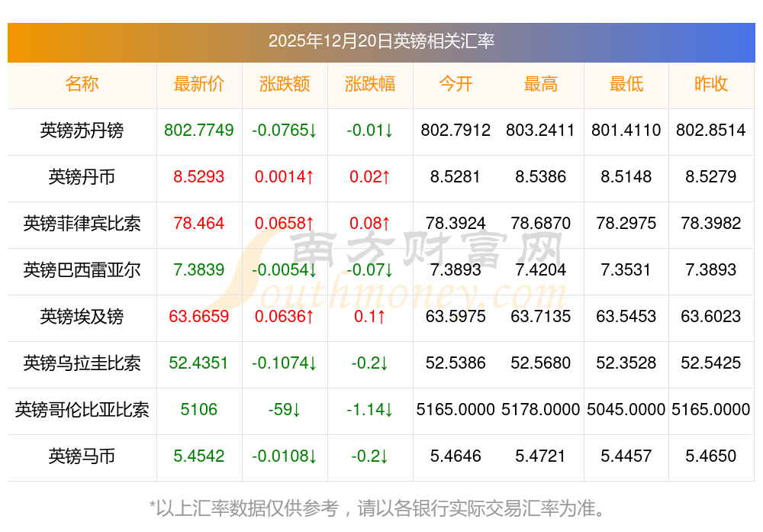Click the 昨收 column header
Image resolution: width=763 pixels, height=532 pixels.
click(x=711, y=84)
